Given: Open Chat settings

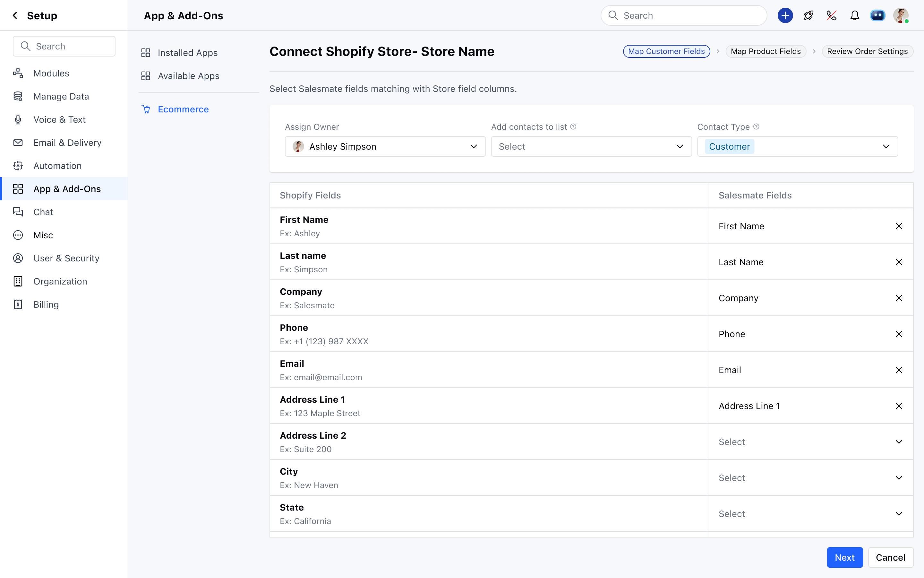Looking at the screenshot, I should pos(64,212).
